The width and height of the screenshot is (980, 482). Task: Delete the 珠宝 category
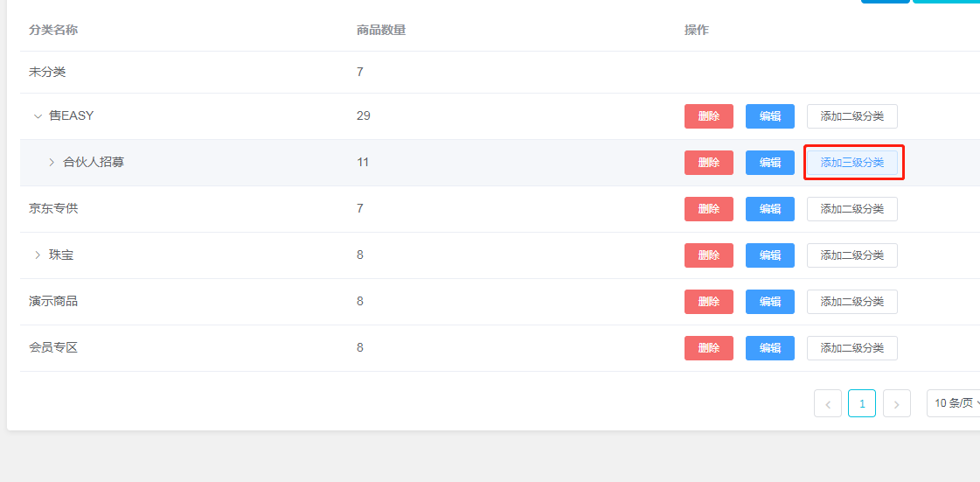coord(709,255)
